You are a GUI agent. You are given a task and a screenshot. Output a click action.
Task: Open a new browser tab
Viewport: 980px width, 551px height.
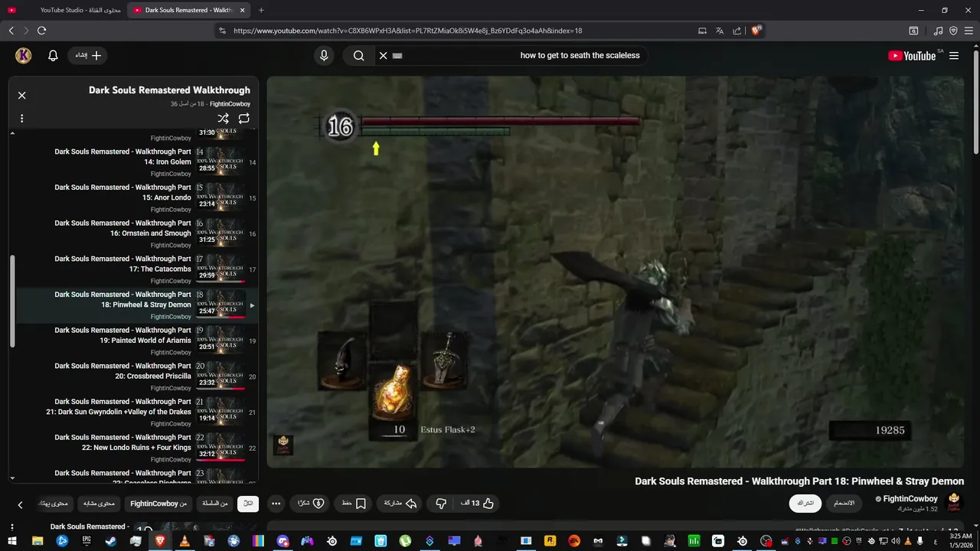point(261,10)
